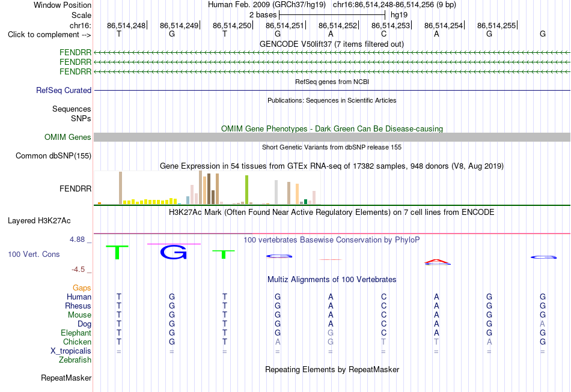The width and height of the screenshot is (571, 392).
Task: Click the 86,514,252 ruler position
Action: [338, 25]
